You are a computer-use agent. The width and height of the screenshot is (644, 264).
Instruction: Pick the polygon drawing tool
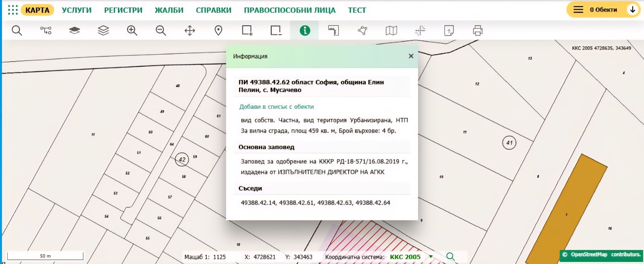[x=363, y=31]
